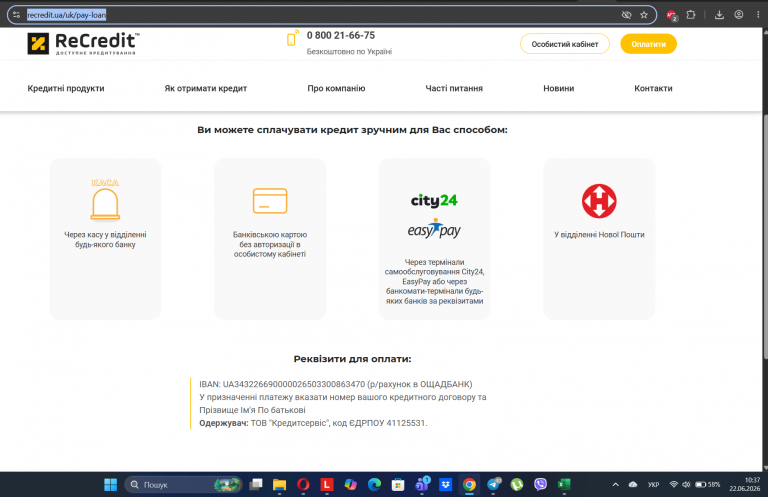Click the battery 58% indicator

point(708,484)
